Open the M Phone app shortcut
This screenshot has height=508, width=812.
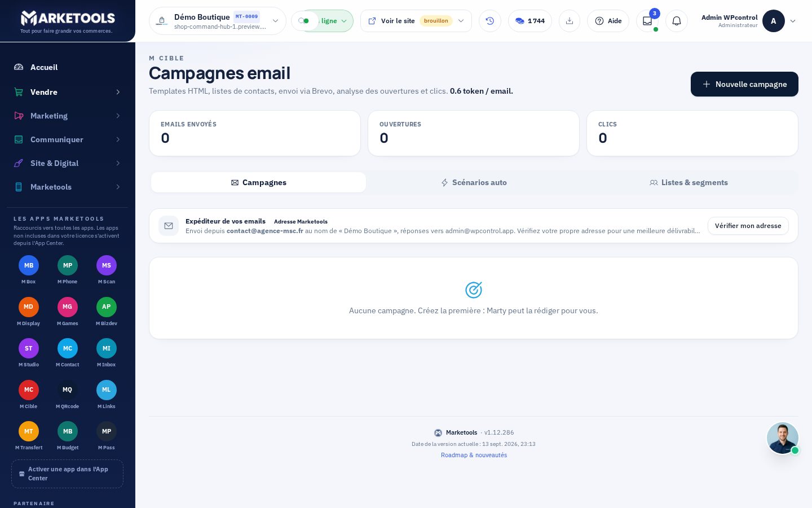tap(68, 270)
